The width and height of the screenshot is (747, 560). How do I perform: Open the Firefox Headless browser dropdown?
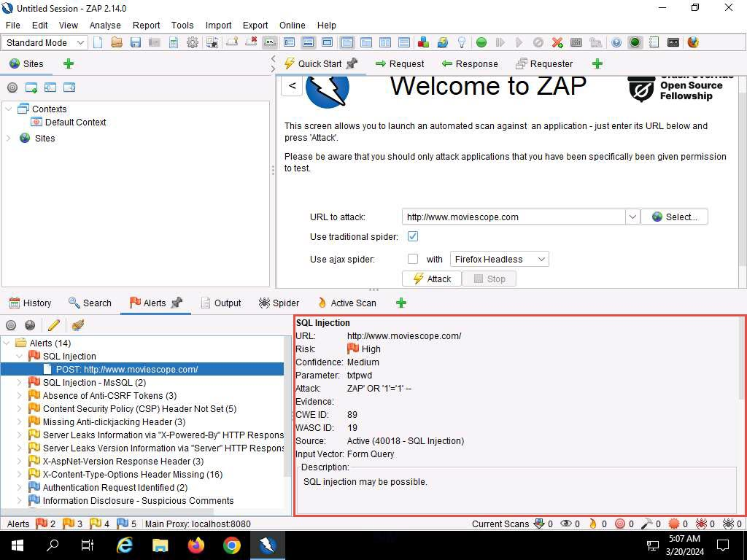click(499, 259)
